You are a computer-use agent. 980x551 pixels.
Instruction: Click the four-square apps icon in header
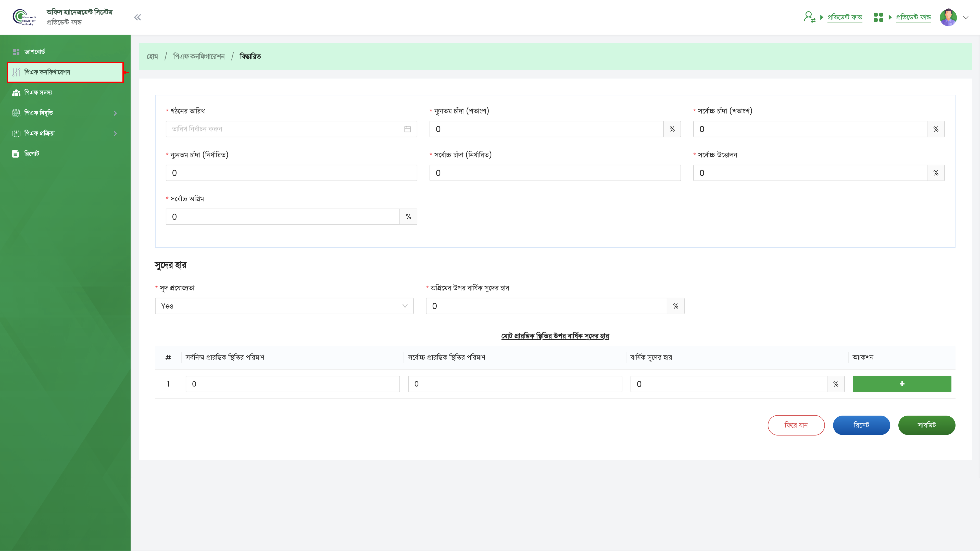[x=878, y=18]
